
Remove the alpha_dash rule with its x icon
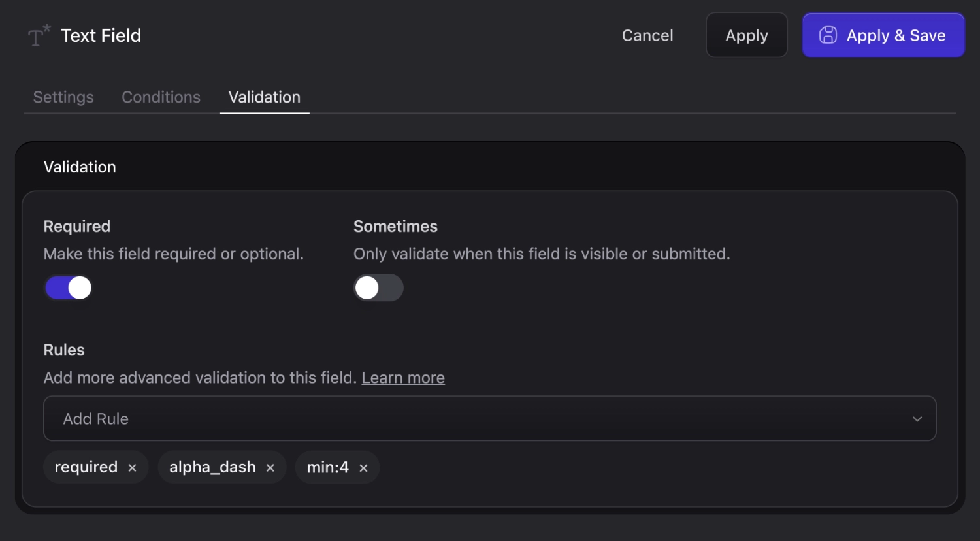pyautogui.click(x=270, y=467)
